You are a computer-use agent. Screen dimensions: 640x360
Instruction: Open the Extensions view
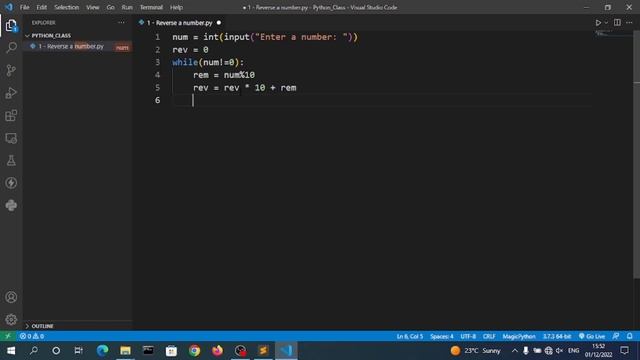coord(11,116)
